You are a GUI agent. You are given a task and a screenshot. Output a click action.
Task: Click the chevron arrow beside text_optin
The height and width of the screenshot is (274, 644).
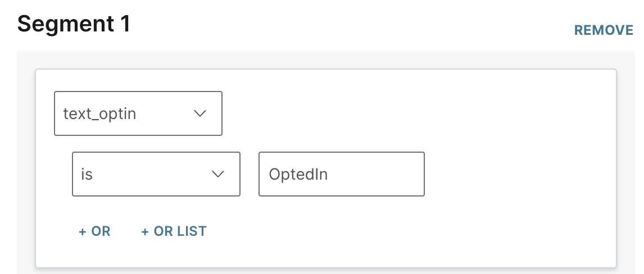200,114
